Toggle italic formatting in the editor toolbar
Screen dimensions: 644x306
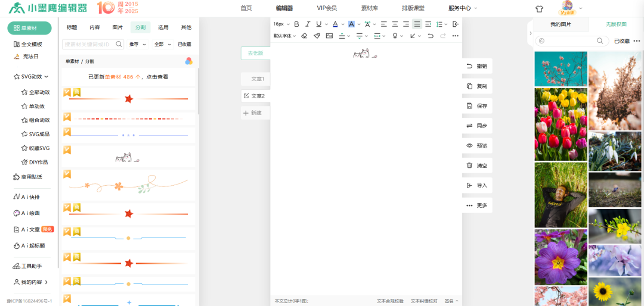tap(308, 24)
